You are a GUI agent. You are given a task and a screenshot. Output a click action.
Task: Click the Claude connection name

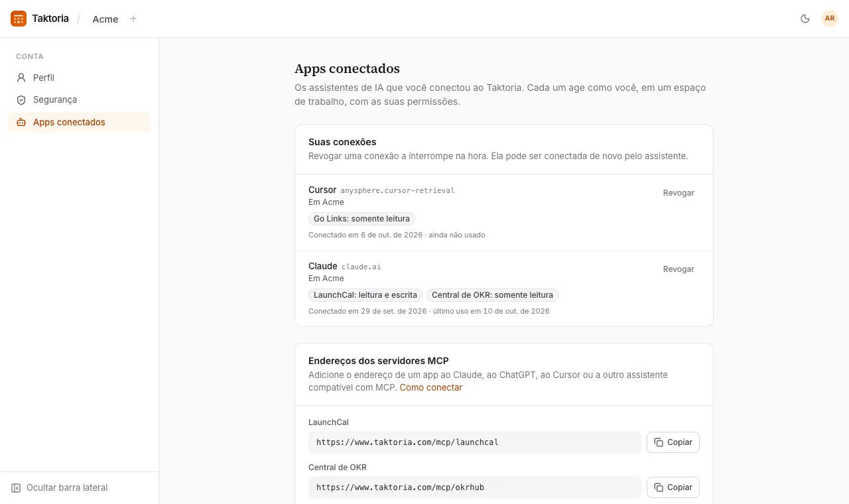pyautogui.click(x=323, y=266)
